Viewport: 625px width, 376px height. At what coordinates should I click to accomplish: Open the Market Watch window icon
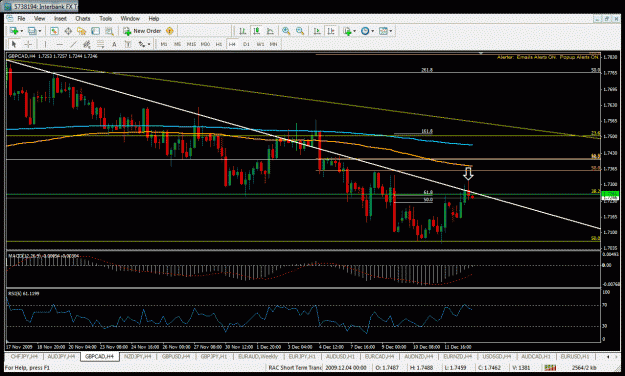coord(54,31)
